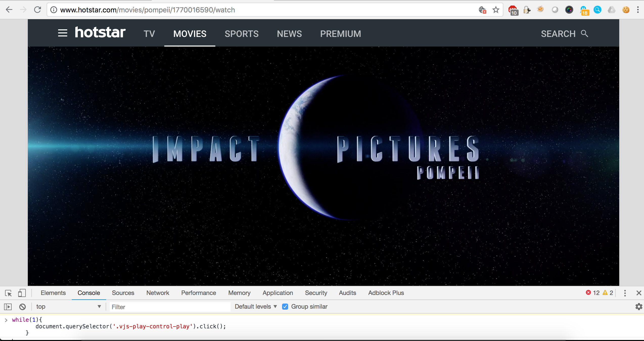The height and width of the screenshot is (341, 644).
Task: Clear the console
Action: [x=22, y=307]
